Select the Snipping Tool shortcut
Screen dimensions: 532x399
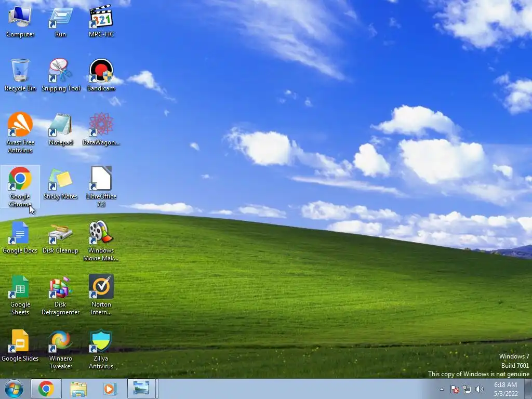point(60,75)
